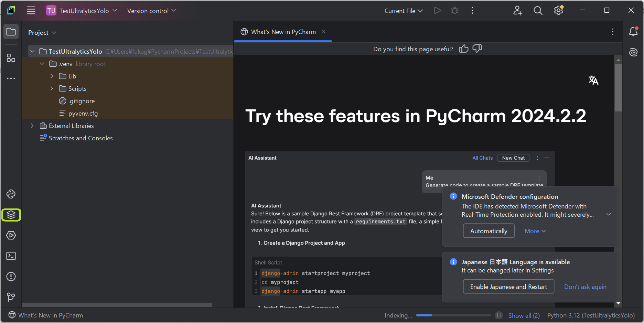The height and width of the screenshot is (323, 644).
Task: Expand the Lib folder
Action: pyautogui.click(x=52, y=76)
